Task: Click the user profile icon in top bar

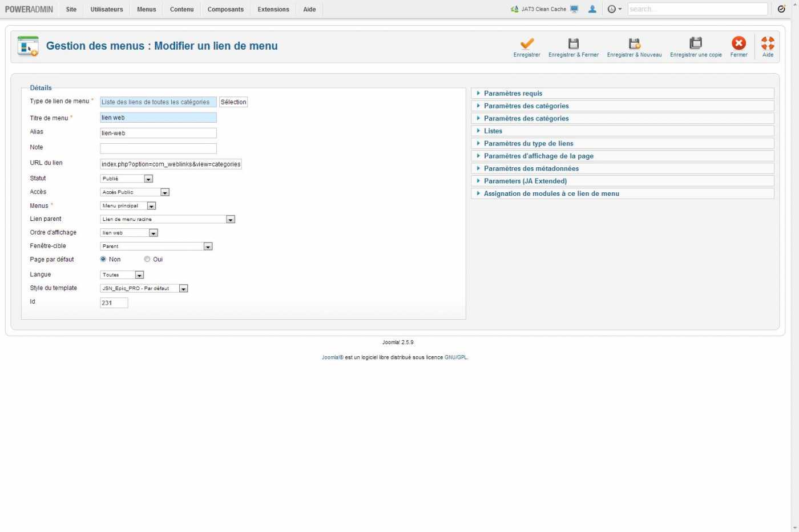Action: [x=592, y=9]
